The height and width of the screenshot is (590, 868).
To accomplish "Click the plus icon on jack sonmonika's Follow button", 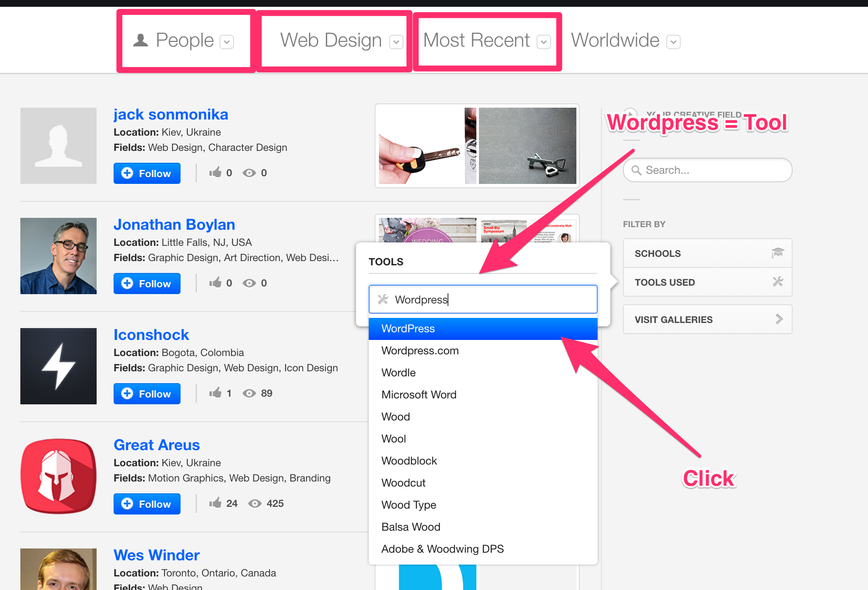I will (x=127, y=173).
